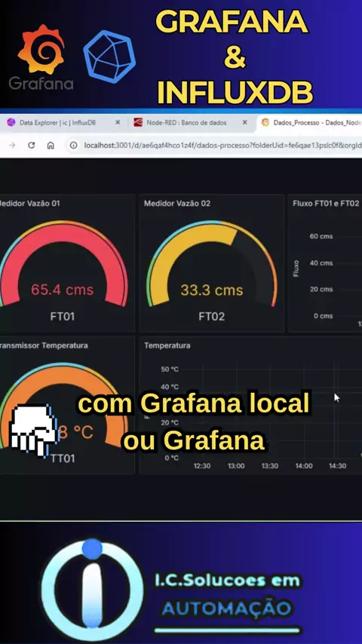Open the Transmissor Temperatura panel title

[x=44, y=345]
